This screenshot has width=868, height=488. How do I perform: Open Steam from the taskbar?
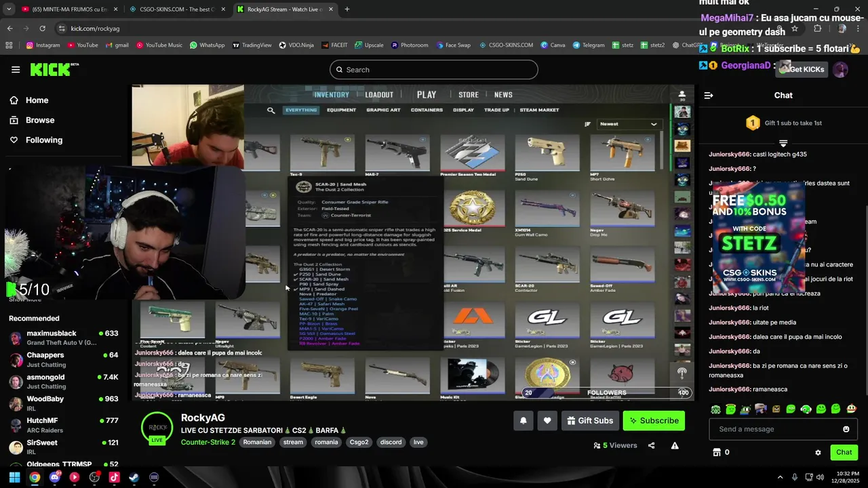click(x=134, y=477)
